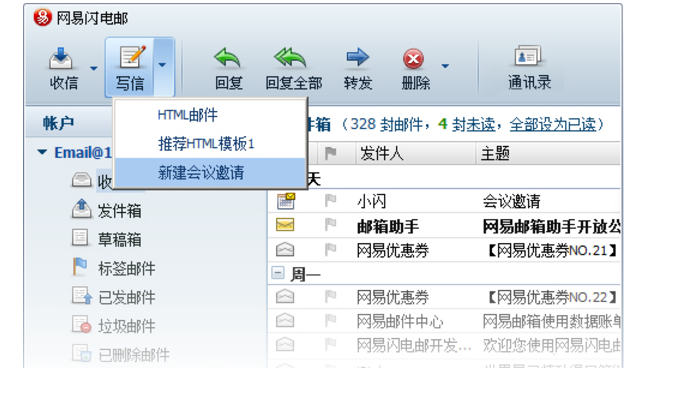Viewport: 698px width, 394px height.
Task: Click the 删除 delete icon
Action: pos(414,59)
